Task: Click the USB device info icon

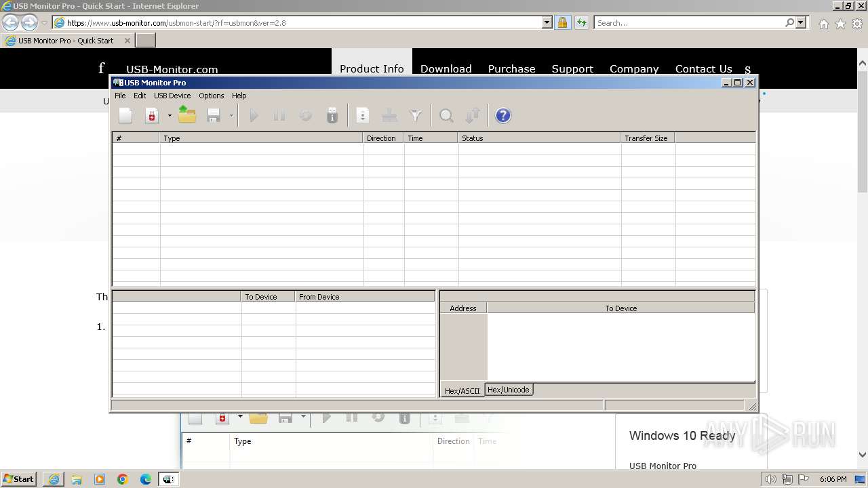Action: pyautogui.click(x=332, y=116)
